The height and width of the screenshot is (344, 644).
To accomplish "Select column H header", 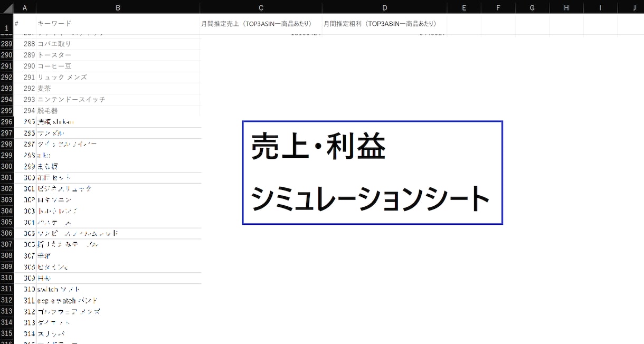I will [566, 7].
